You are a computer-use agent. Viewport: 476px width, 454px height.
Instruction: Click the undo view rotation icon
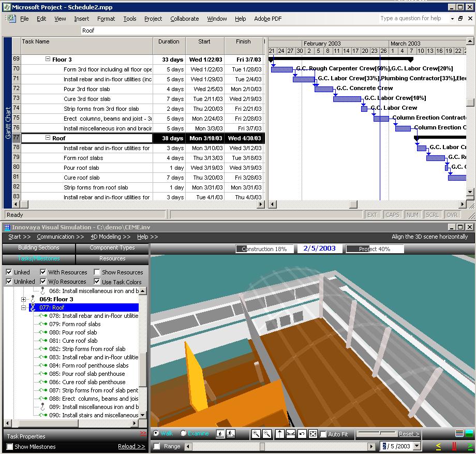[302, 434]
